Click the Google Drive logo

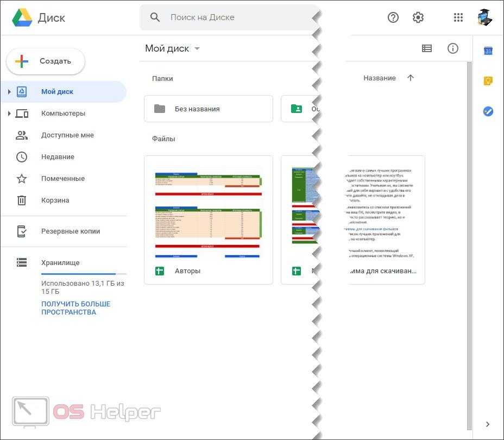pyautogui.click(x=22, y=17)
